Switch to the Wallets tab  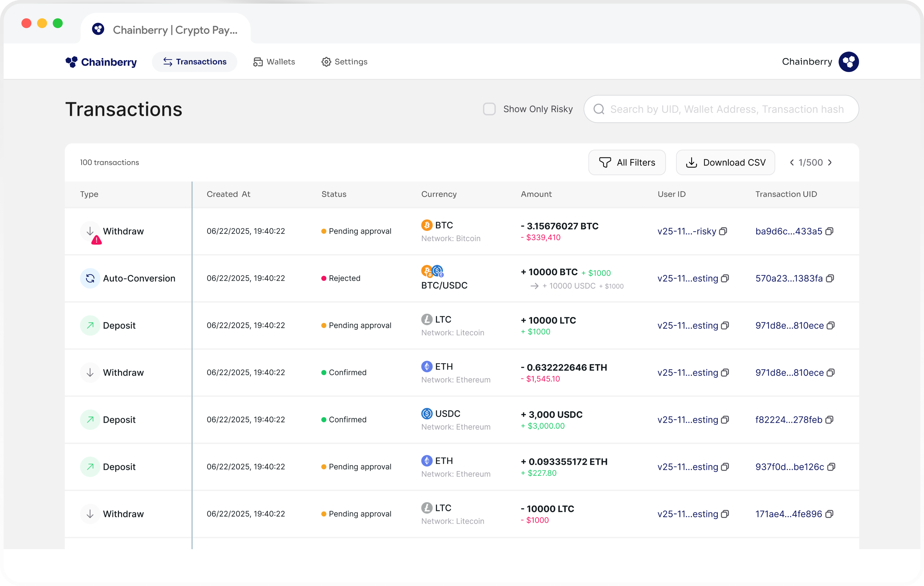pyautogui.click(x=274, y=62)
